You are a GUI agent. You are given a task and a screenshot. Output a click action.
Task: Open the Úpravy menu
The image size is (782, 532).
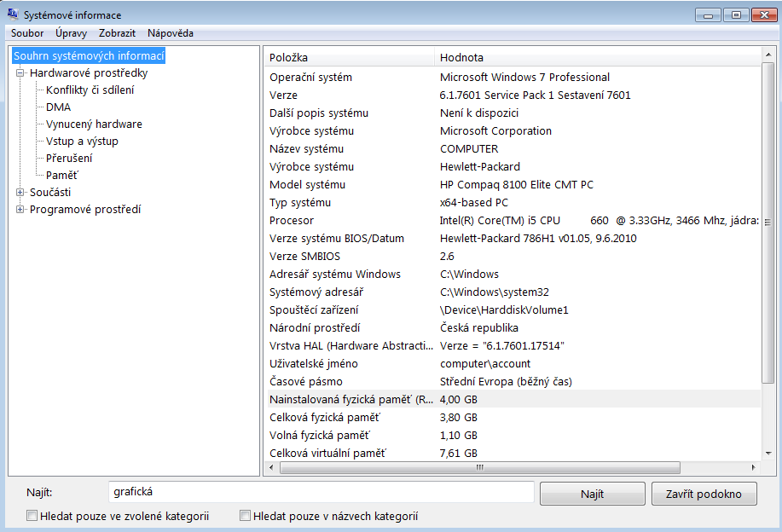[71, 33]
